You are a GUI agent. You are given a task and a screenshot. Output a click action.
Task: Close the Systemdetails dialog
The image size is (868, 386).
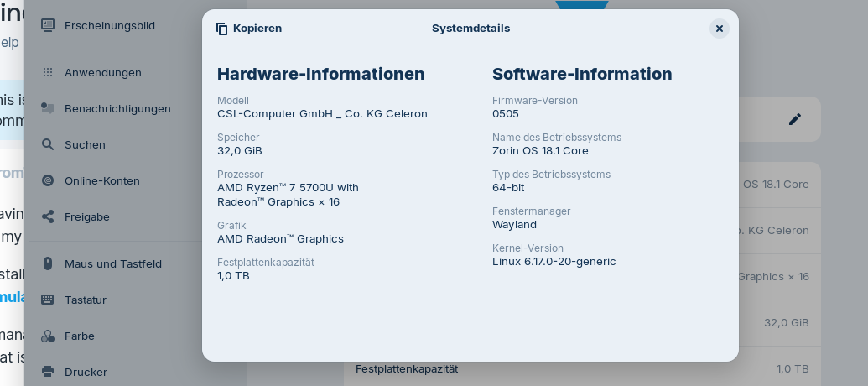pos(720,29)
